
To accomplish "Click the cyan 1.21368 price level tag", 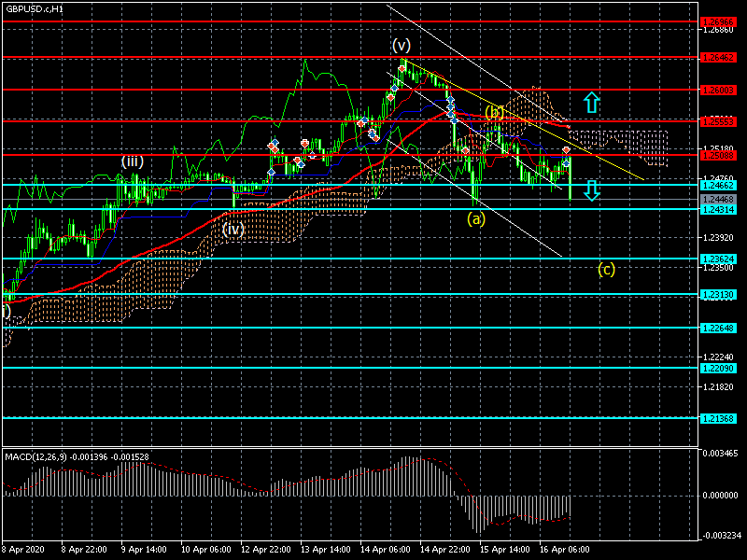I will [x=718, y=418].
